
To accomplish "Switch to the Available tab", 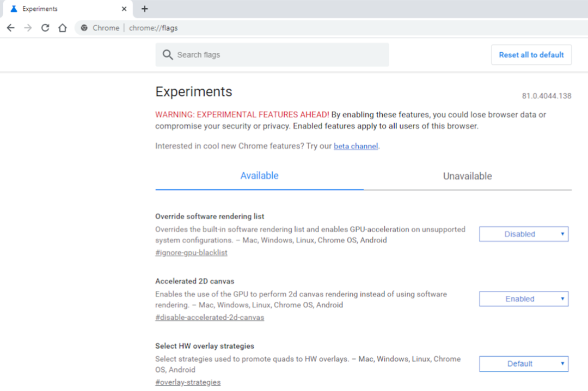I will click(x=259, y=176).
